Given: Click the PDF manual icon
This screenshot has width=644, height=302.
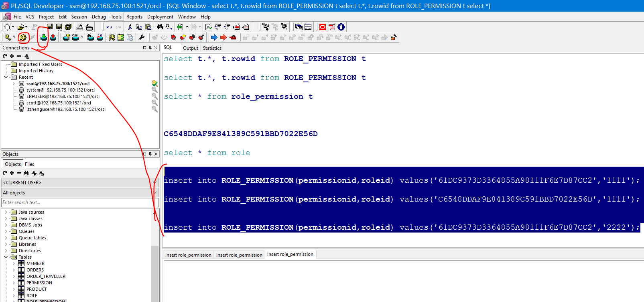Looking at the screenshot, I should pos(332,27).
